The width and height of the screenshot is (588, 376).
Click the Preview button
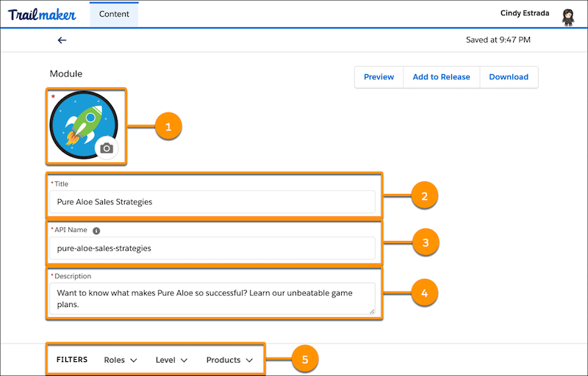click(379, 77)
